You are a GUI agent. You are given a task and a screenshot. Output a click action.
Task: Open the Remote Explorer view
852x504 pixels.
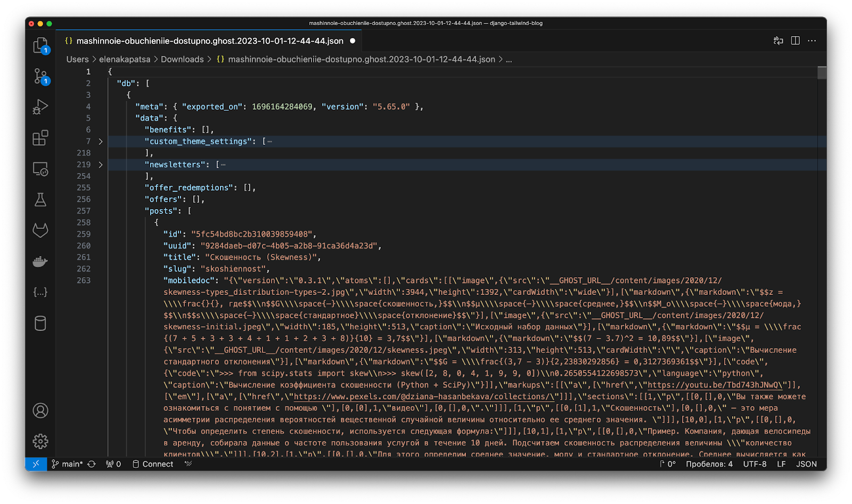coord(40,169)
